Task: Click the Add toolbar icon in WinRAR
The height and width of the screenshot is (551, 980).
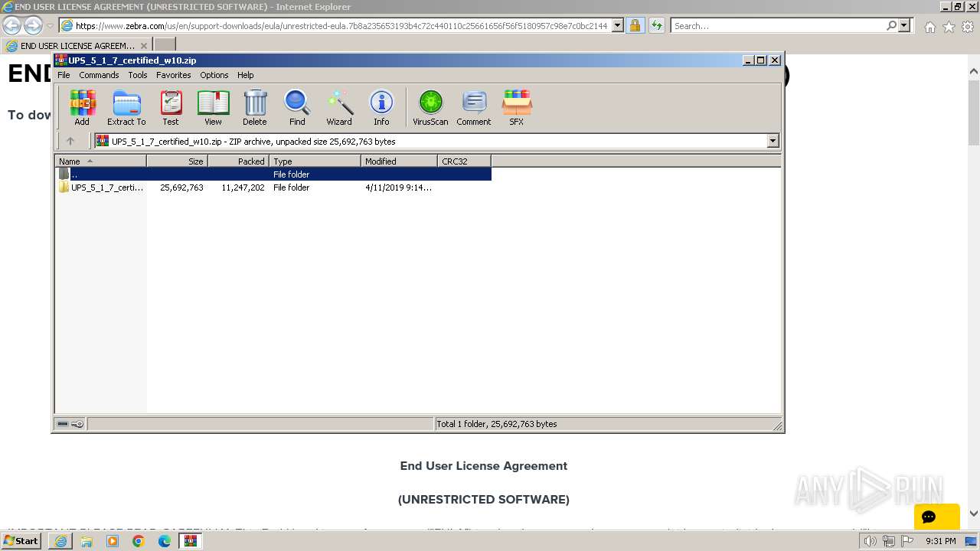Action: coord(82,107)
